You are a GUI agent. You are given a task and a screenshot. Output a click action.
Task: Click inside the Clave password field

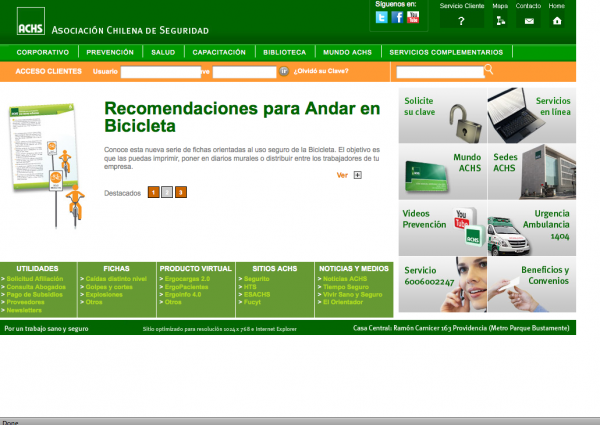(x=245, y=72)
